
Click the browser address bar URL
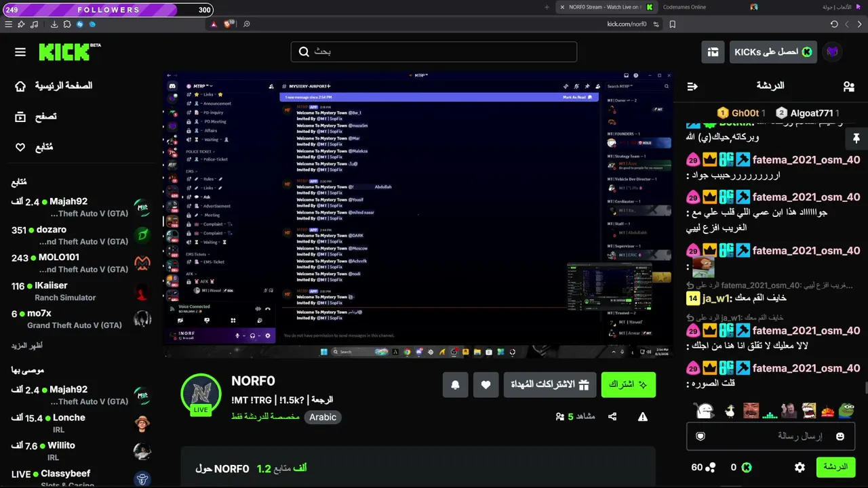click(x=627, y=24)
